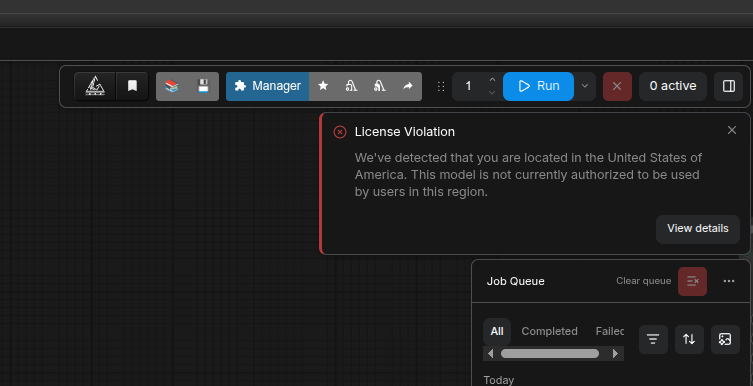Screen dimensions: 753x386
Task: Decrease the batch count stepper
Action: tap(492, 93)
